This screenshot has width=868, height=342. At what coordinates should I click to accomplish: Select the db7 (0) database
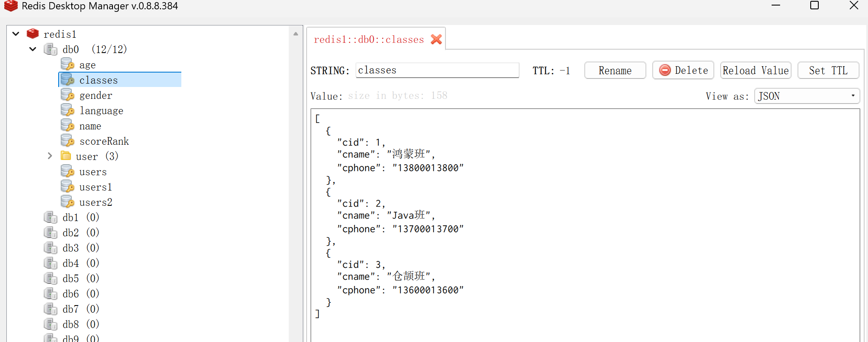tap(81, 309)
